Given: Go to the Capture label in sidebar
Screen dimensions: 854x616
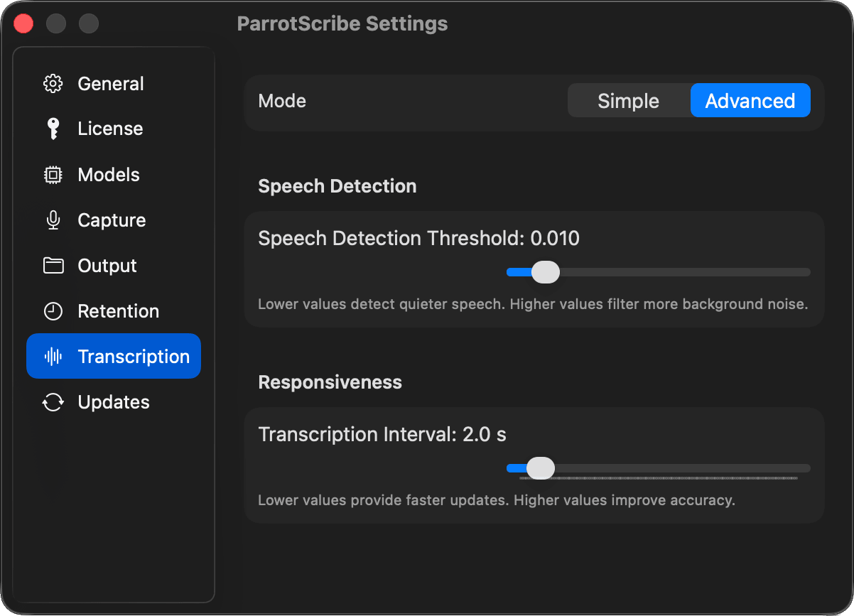Looking at the screenshot, I should point(112,220).
